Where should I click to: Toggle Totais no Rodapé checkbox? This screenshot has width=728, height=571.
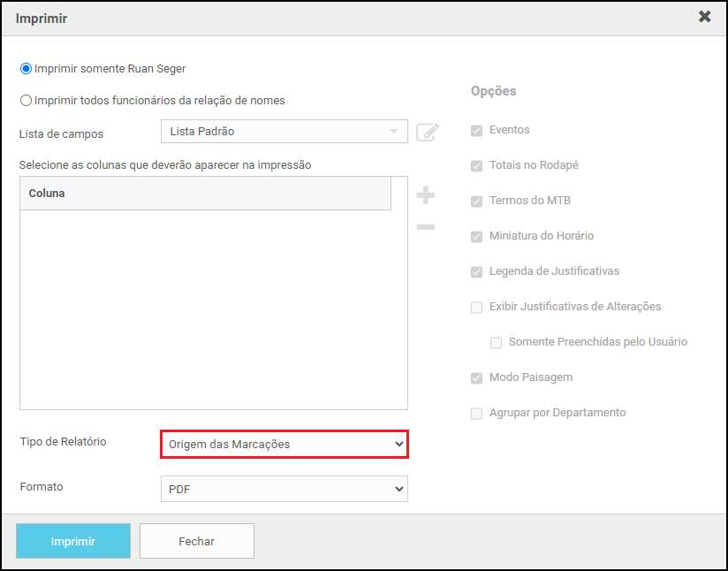click(477, 165)
